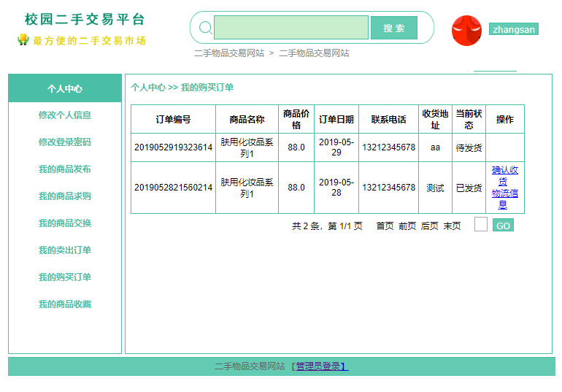Focus the green search input field

tap(291, 27)
